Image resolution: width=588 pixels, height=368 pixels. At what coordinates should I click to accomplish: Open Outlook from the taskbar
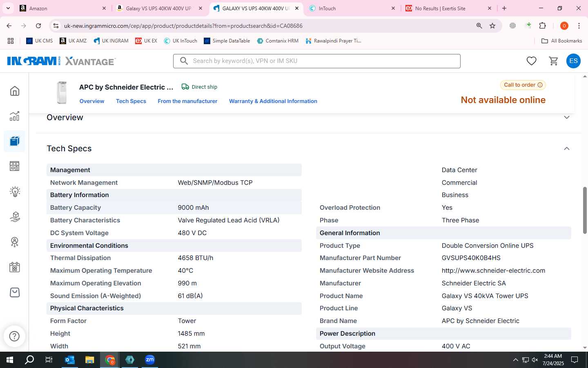[x=70, y=360]
